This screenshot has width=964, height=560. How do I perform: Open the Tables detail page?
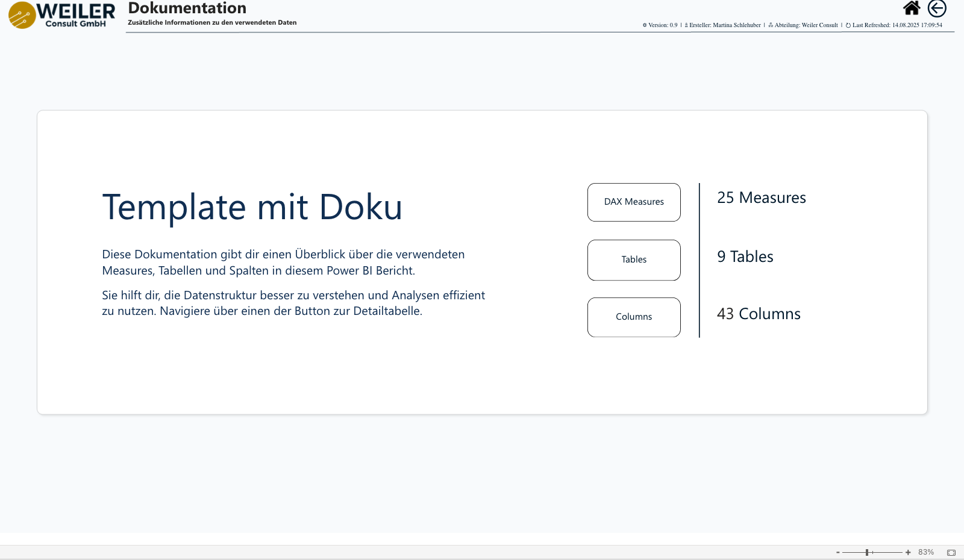[x=634, y=260]
